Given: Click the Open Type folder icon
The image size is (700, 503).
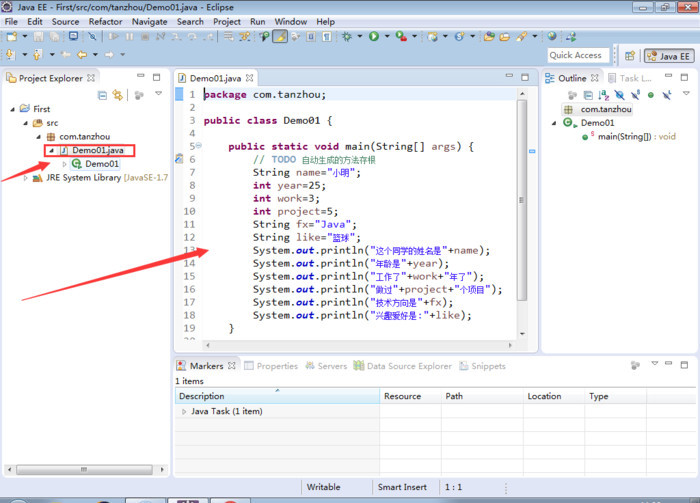Looking at the screenshot, I should (489, 37).
